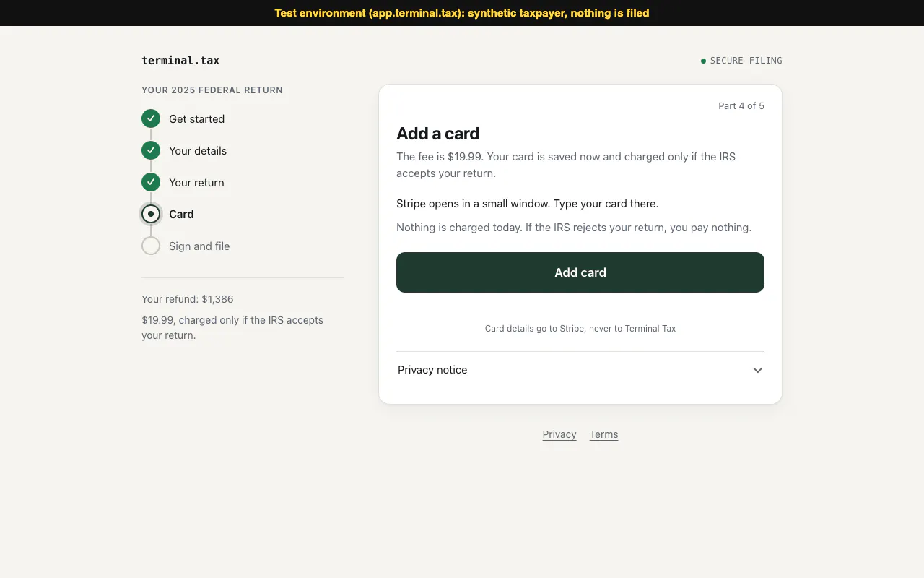Image resolution: width=924 pixels, height=578 pixels.
Task: Click the Add card button
Action: click(580, 272)
